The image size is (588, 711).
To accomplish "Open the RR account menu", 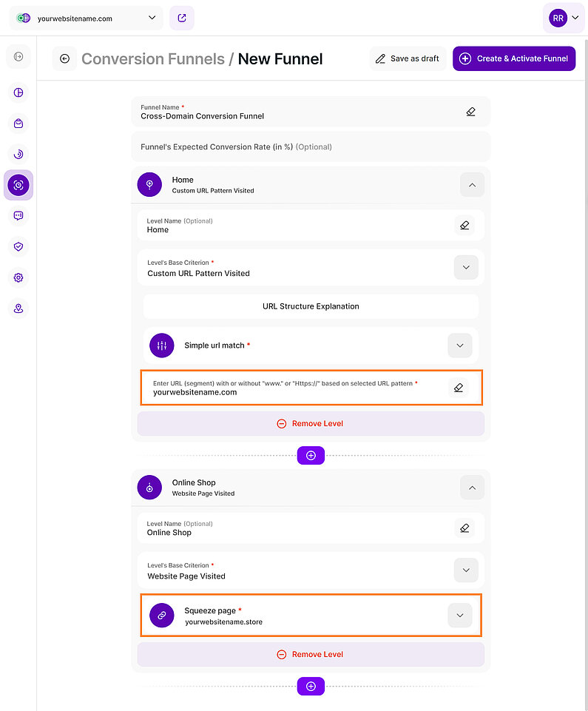I will [x=564, y=16].
